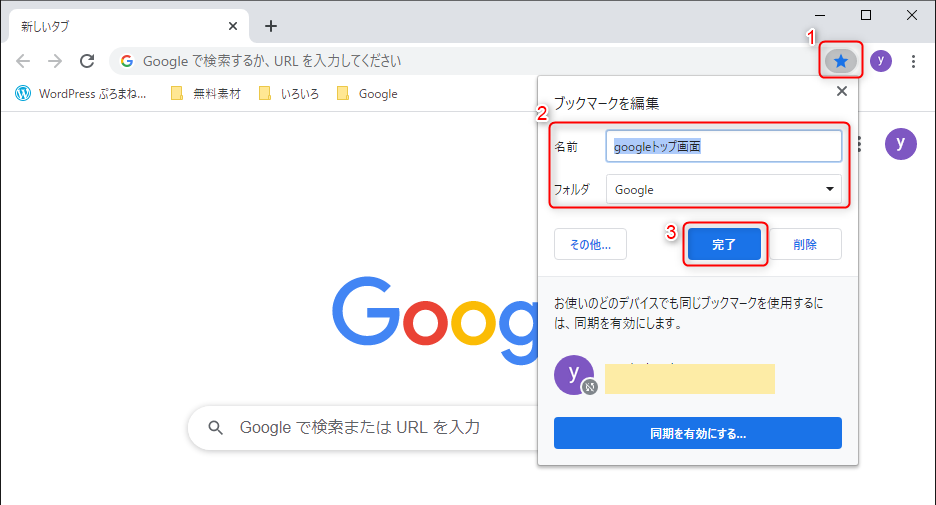The image size is (936, 505).
Task: Open the WordPress ぶろまね bookmark
Action: [x=81, y=94]
